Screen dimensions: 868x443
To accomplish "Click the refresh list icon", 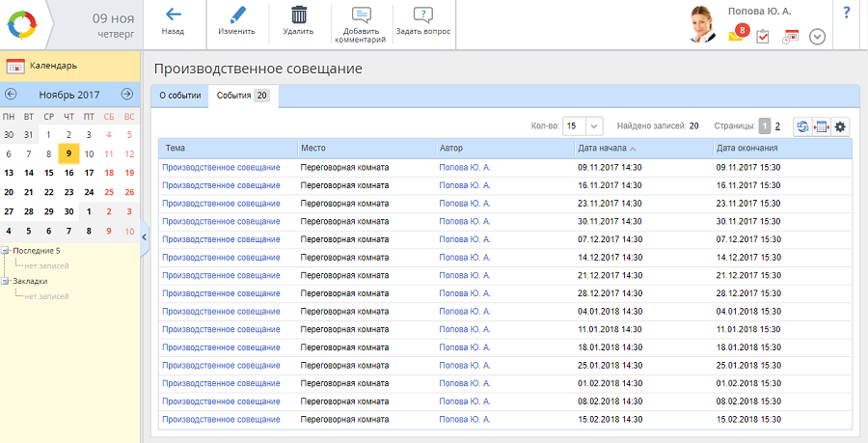I will click(802, 126).
